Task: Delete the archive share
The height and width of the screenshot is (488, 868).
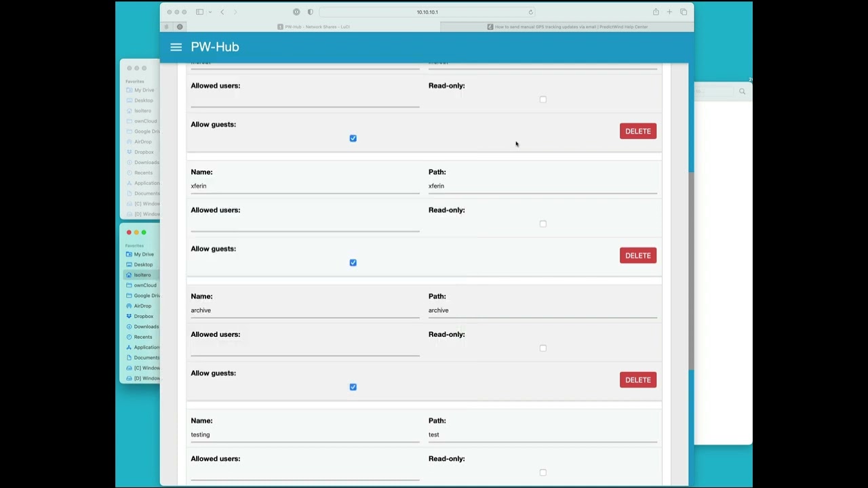Action: point(637,380)
